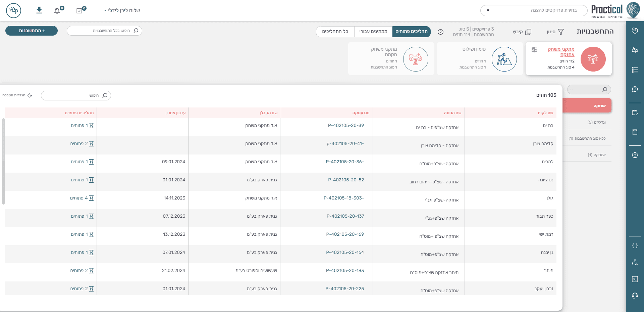Open the terminal console sidebar icon
644x312 pixels.
click(x=635, y=279)
